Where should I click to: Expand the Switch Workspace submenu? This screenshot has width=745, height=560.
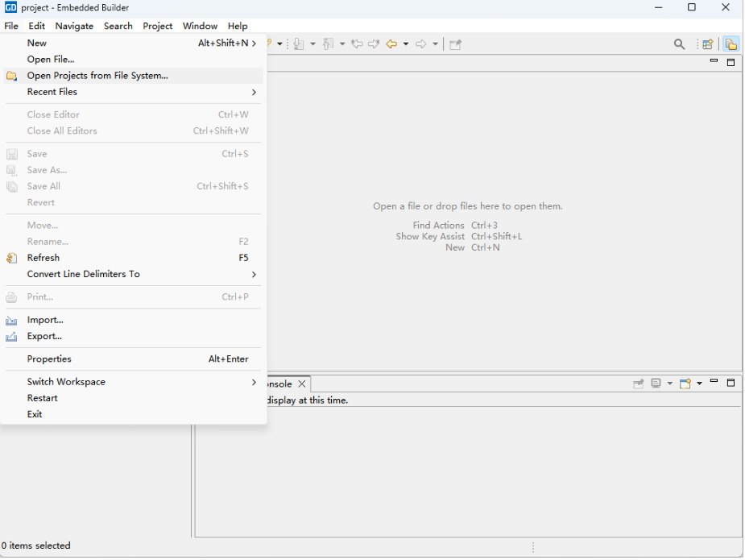[254, 382]
